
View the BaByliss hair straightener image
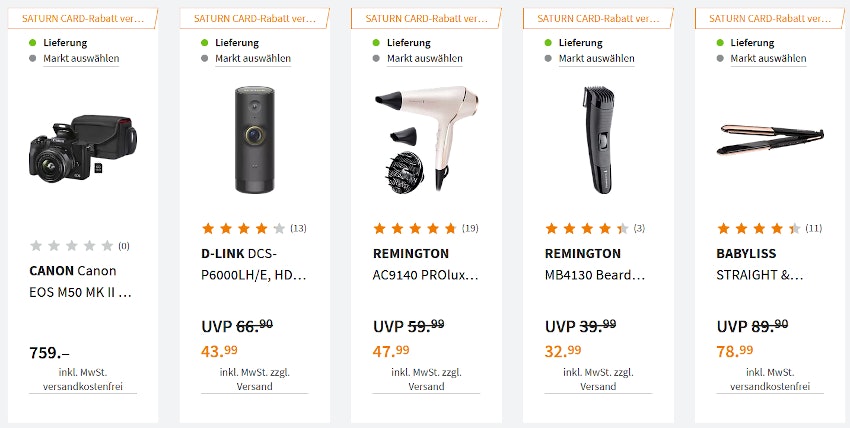[x=770, y=140]
